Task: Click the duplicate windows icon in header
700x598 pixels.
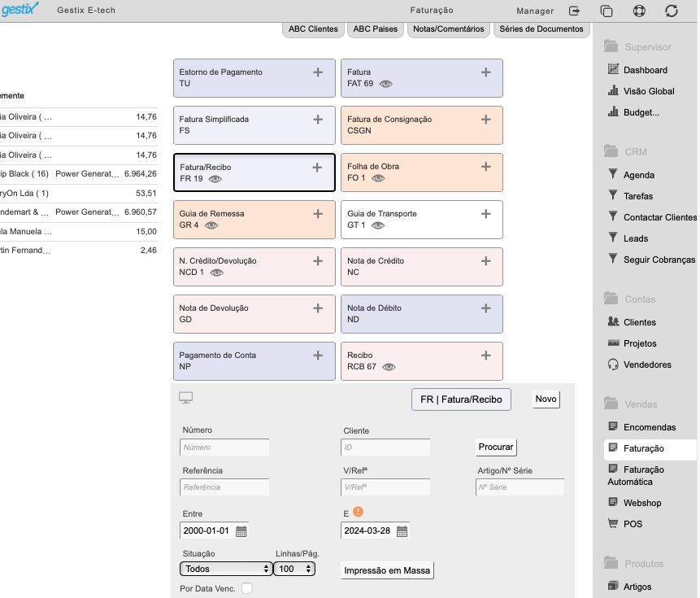Action: (607, 11)
